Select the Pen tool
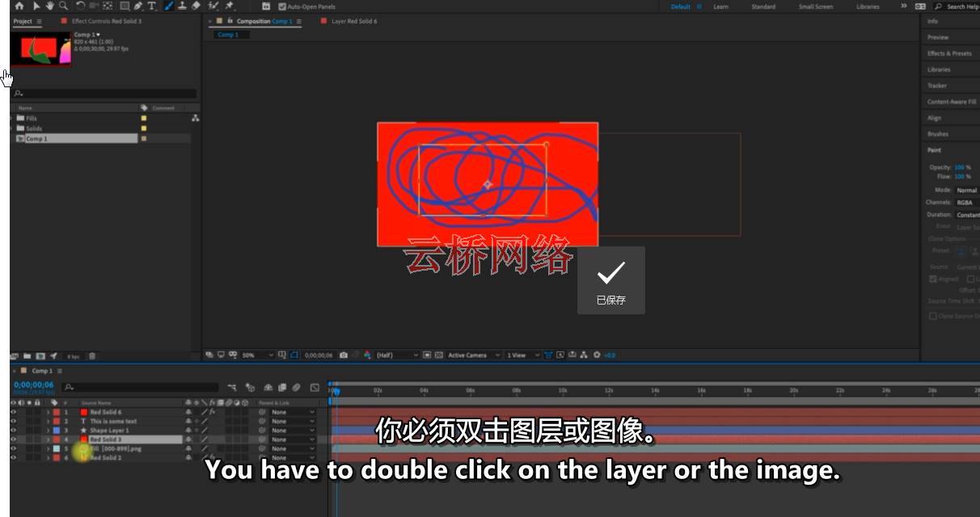This screenshot has height=517, width=980. pos(138,6)
